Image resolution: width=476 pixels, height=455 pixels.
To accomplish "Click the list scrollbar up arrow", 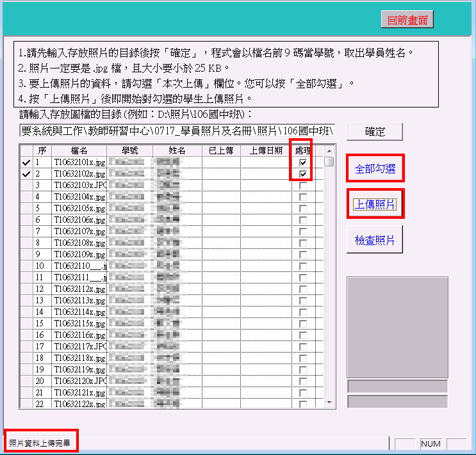I will 329,150.
